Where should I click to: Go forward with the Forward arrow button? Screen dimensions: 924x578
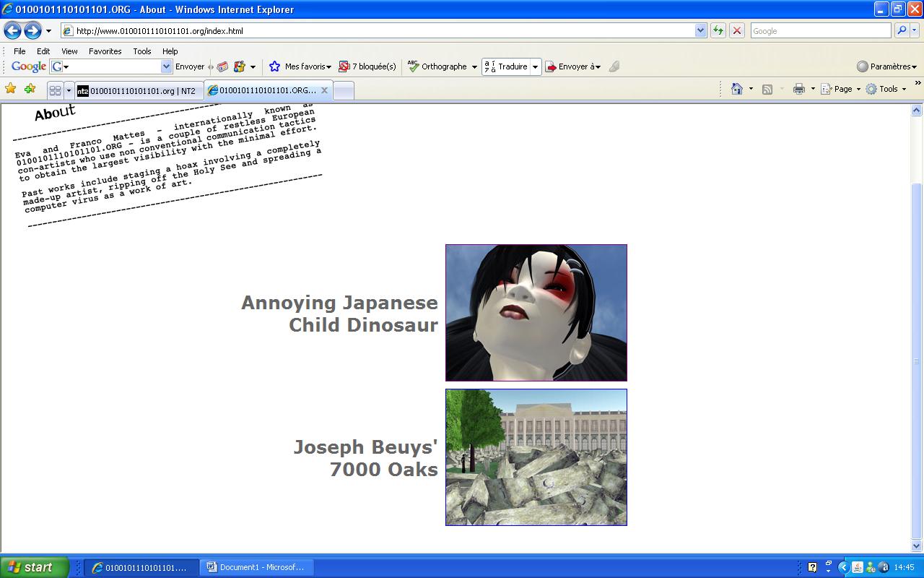click(32, 30)
